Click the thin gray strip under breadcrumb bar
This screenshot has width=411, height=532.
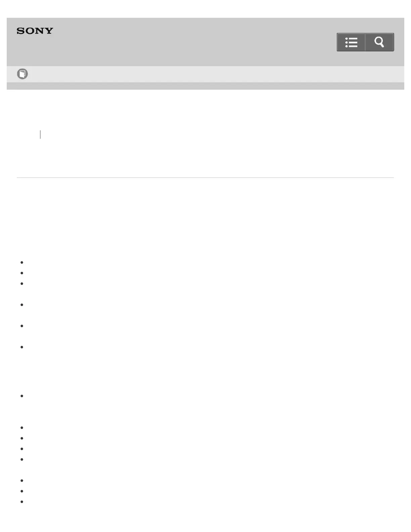pyautogui.click(x=205, y=86)
